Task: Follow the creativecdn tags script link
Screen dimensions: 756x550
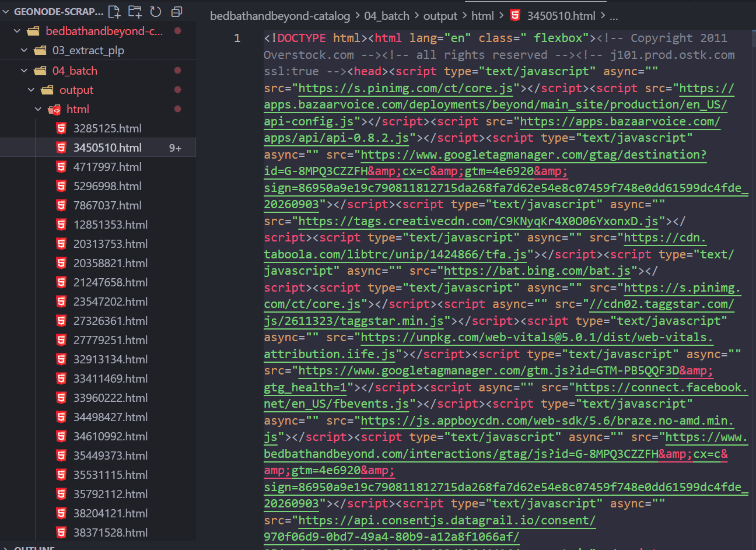Action: coord(478,221)
